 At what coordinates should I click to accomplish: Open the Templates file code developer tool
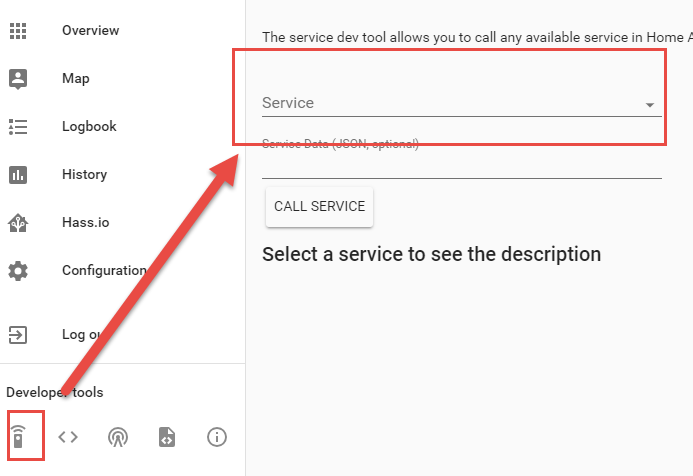point(167,437)
